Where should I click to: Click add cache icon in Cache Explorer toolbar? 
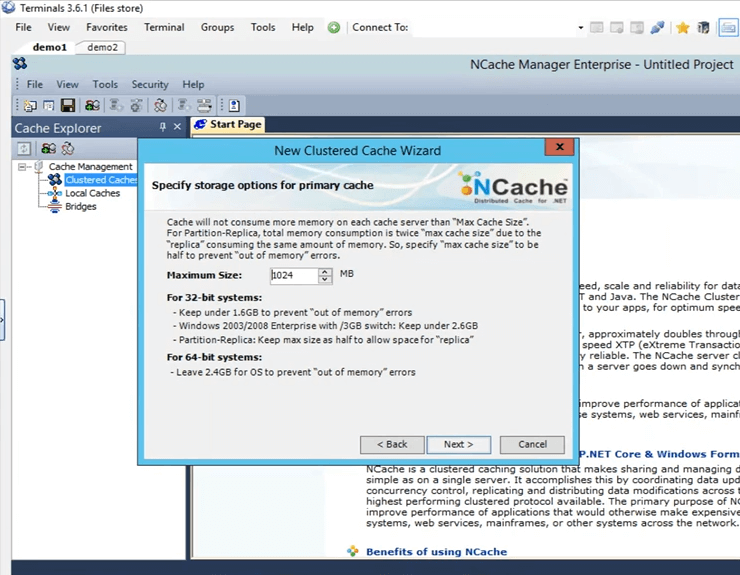click(x=49, y=149)
